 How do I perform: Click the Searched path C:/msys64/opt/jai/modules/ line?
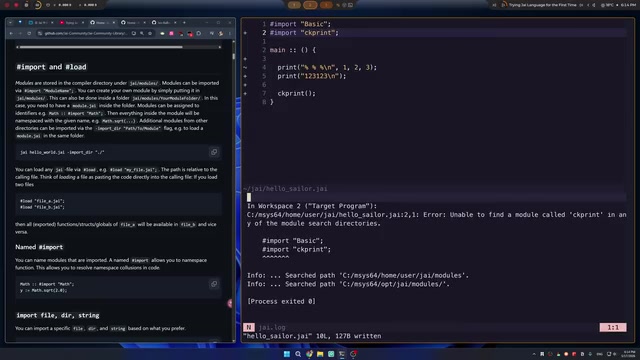(348, 284)
